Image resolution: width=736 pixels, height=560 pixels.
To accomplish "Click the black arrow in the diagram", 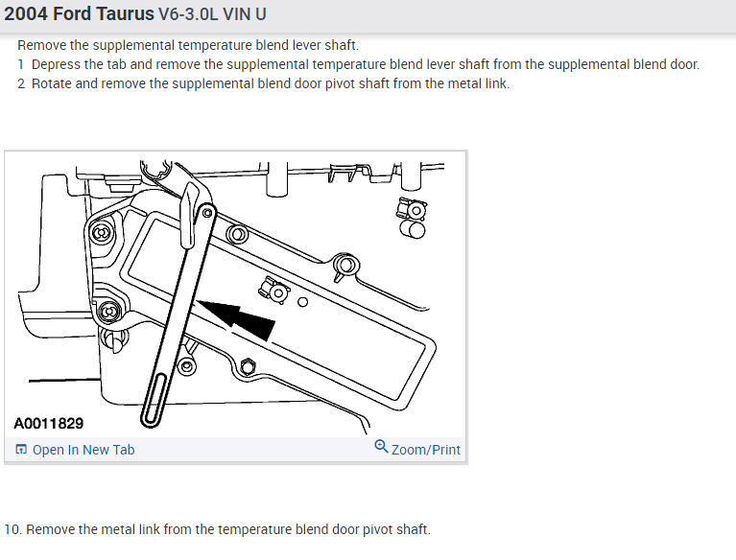I will [x=236, y=318].
